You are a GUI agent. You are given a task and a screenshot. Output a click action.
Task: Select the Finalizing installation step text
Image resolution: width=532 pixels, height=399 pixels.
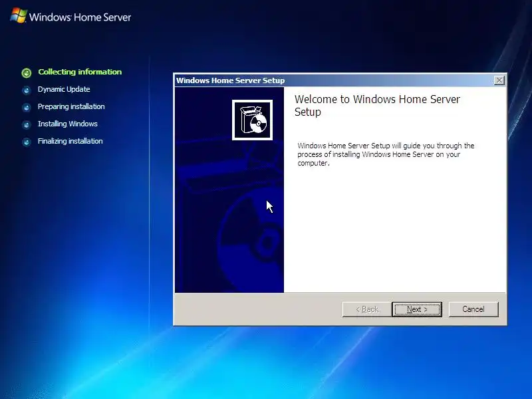click(x=70, y=141)
